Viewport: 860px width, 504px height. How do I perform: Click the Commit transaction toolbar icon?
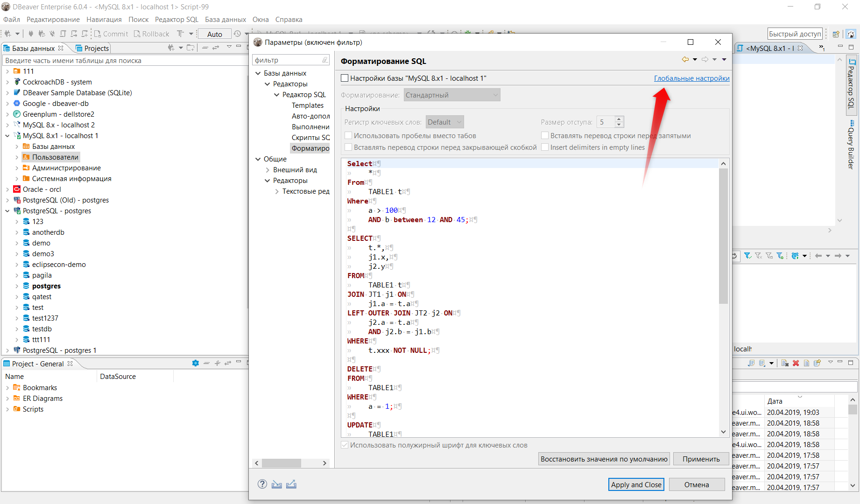tap(111, 34)
